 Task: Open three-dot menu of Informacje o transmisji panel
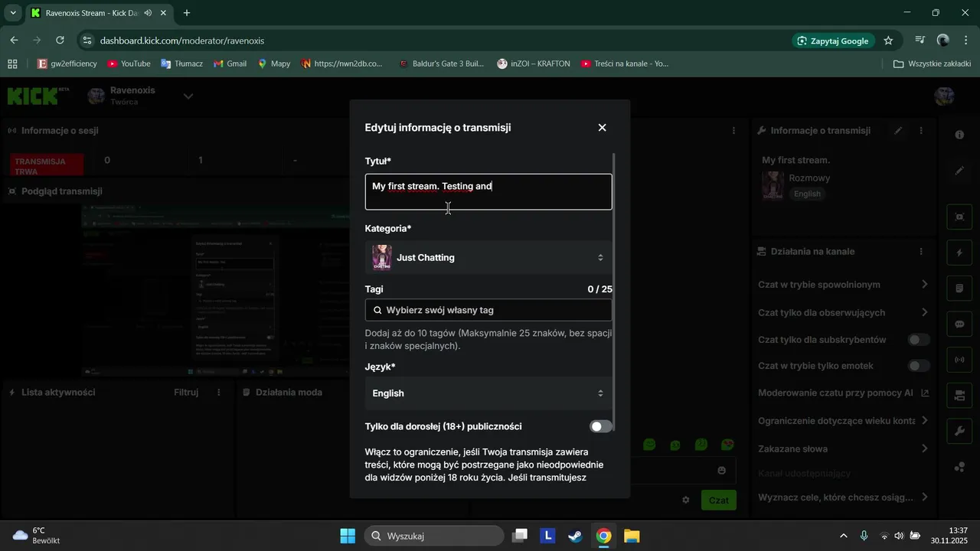point(921,131)
